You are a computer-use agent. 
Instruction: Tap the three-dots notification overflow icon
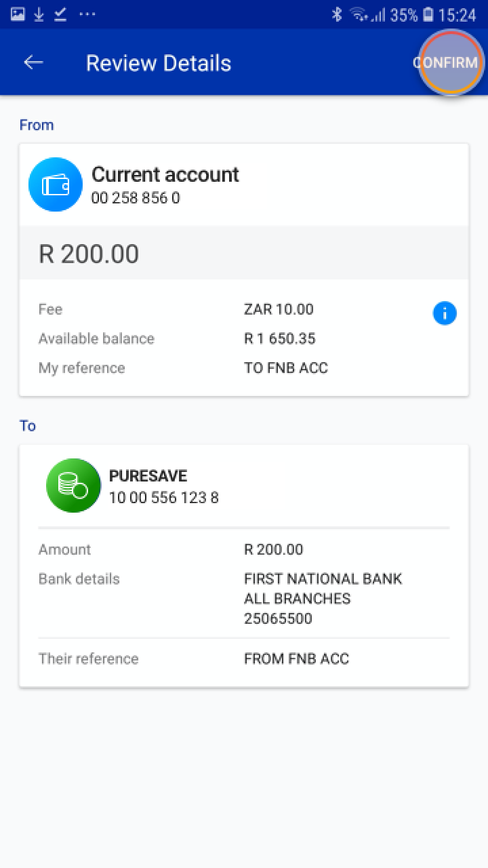[87, 14]
